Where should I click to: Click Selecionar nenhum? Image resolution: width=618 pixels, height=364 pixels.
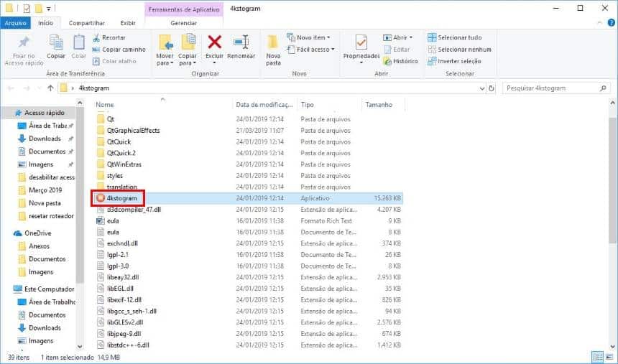pyautogui.click(x=460, y=50)
